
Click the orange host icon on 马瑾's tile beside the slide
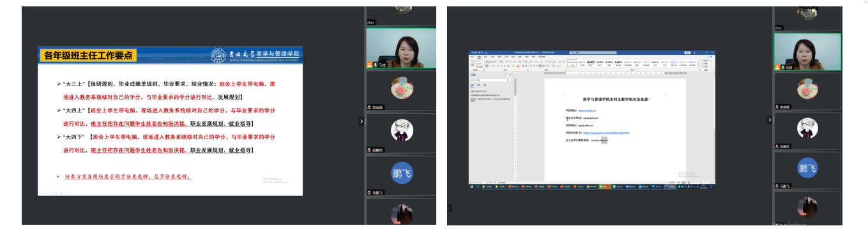[x=369, y=65]
